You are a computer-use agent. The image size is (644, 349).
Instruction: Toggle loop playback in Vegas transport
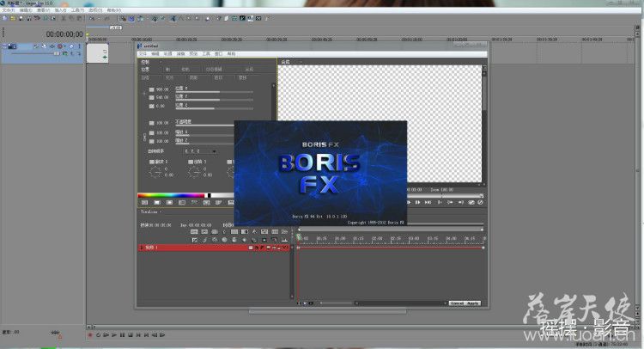(x=98, y=335)
